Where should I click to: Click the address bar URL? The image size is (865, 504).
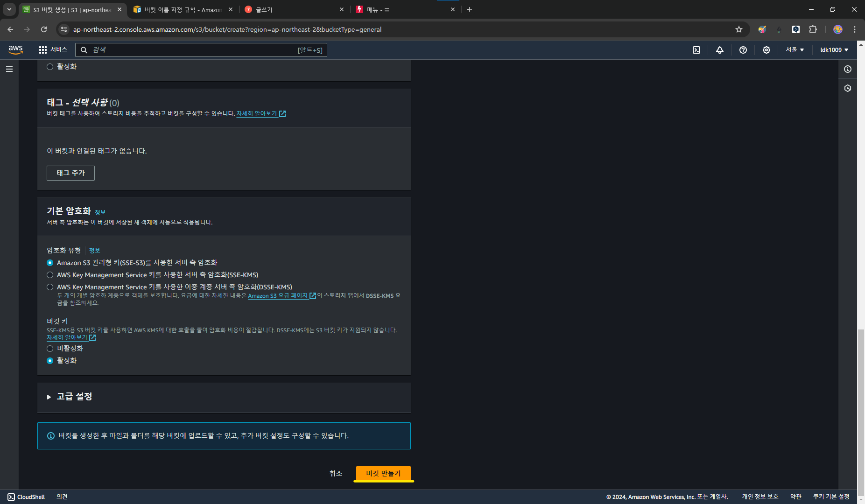(x=227, y=29)
